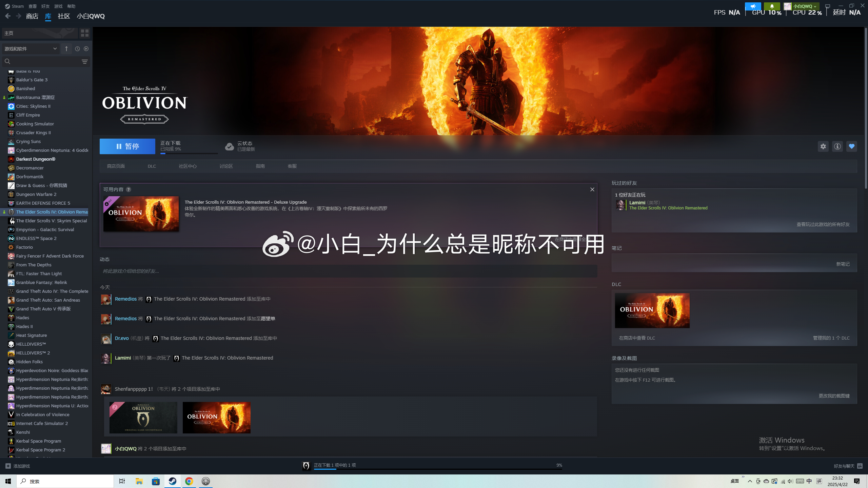Click the recent activity clock icon

click(x=77, y=49)
